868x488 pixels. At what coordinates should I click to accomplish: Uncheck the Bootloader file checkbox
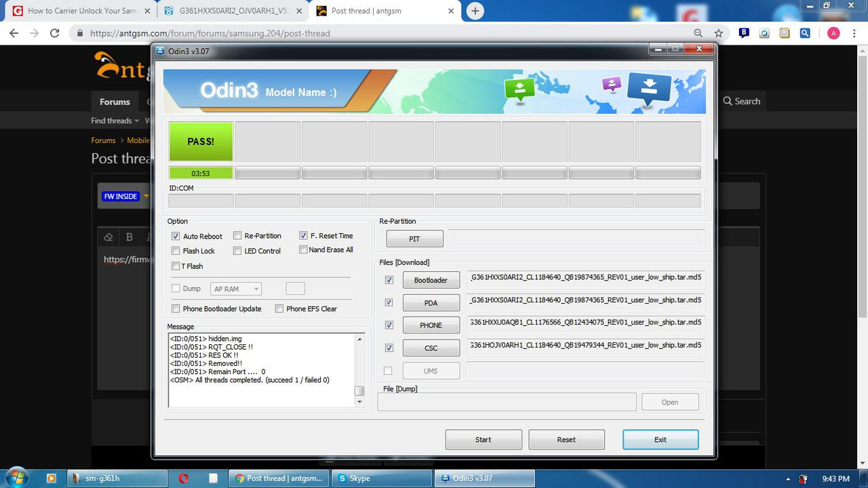[x=389, y=280]
